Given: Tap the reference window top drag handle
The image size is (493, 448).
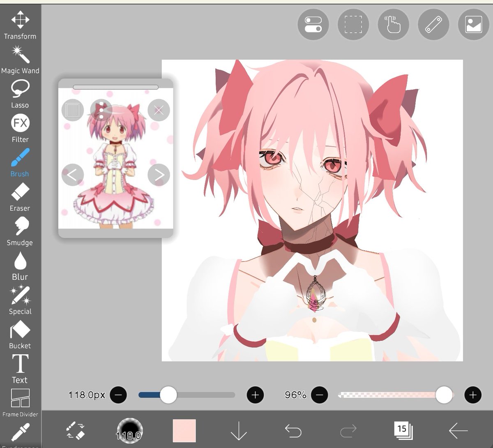Looking at the screenshot, I should point(115,87).
